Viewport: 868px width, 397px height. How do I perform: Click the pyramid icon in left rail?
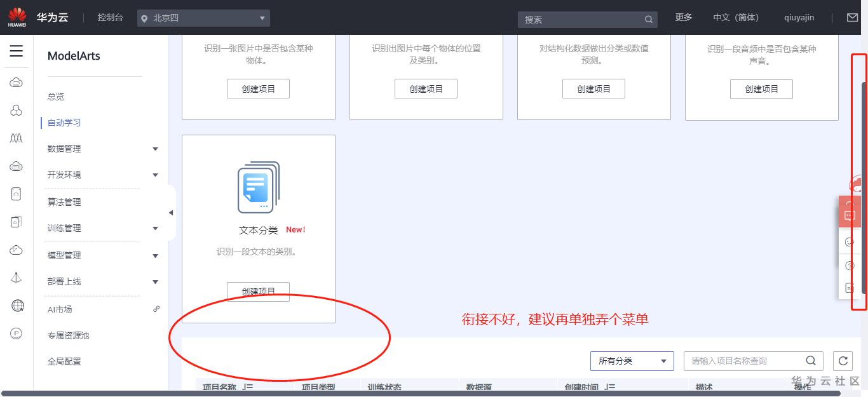pos(17,278)
